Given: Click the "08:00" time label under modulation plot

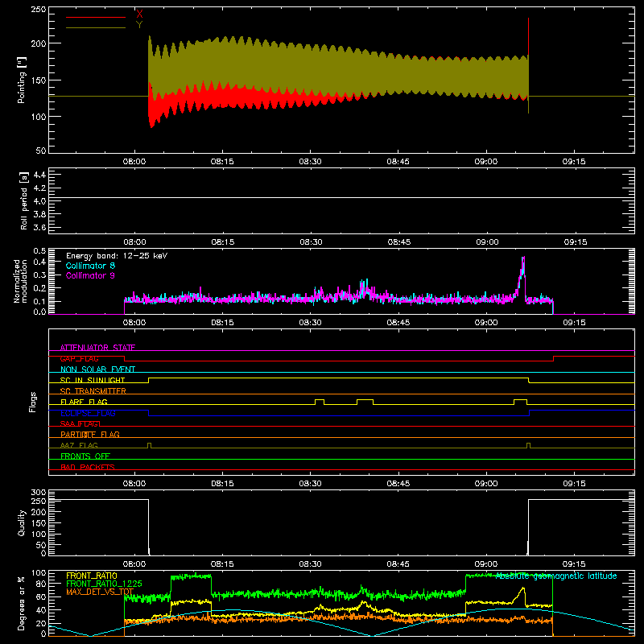Looking at the screenshot, I should click(134, 323).
